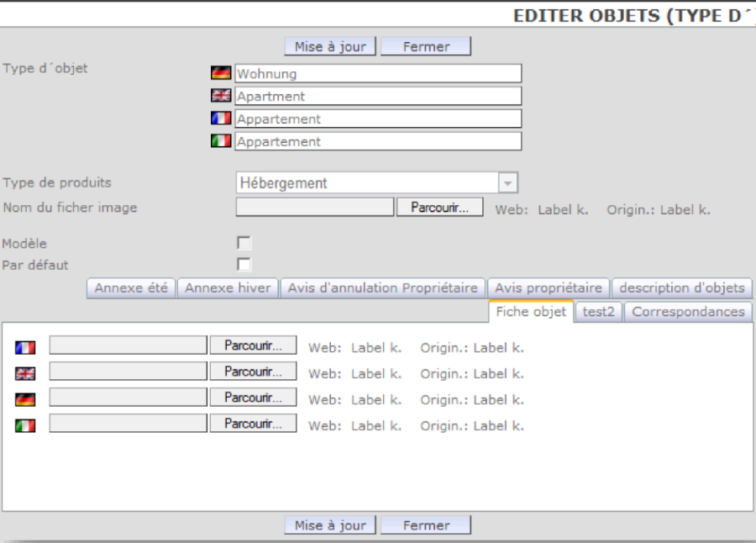Open the Avis d'annulation Propriétaire tab
The image size is (756, 543).
[382, 287]
